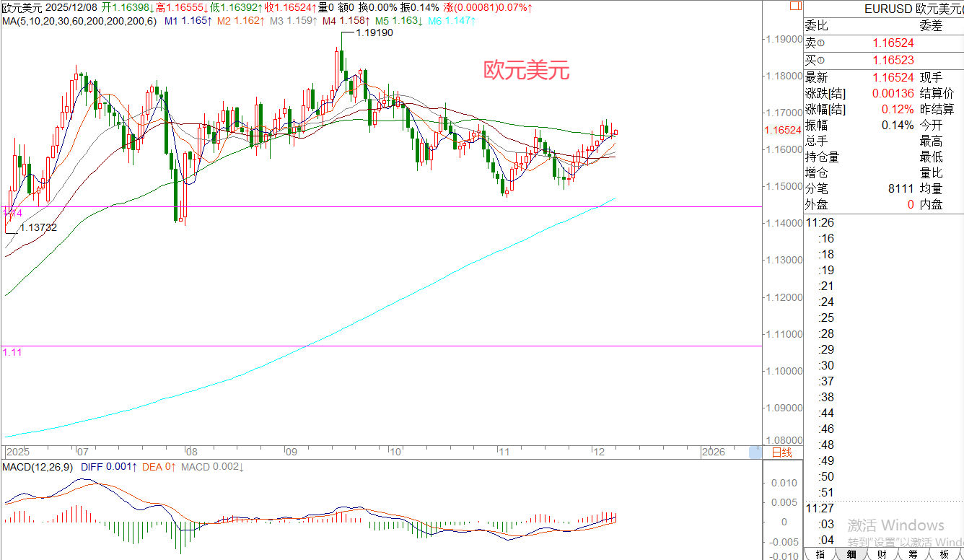The width and height of the screenshot is (964, 560).
Task: Click the EURUSD 欧元美元 panel title
Action: [x=914, y=9]
